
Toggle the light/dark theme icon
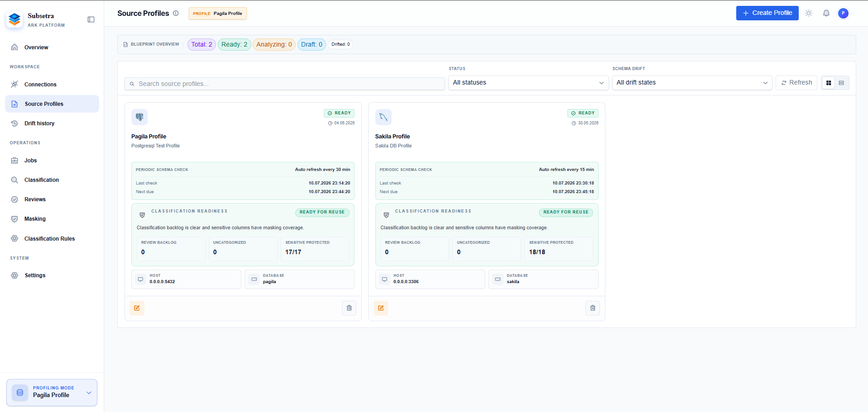pyautogui.click(x=809, y=13)
